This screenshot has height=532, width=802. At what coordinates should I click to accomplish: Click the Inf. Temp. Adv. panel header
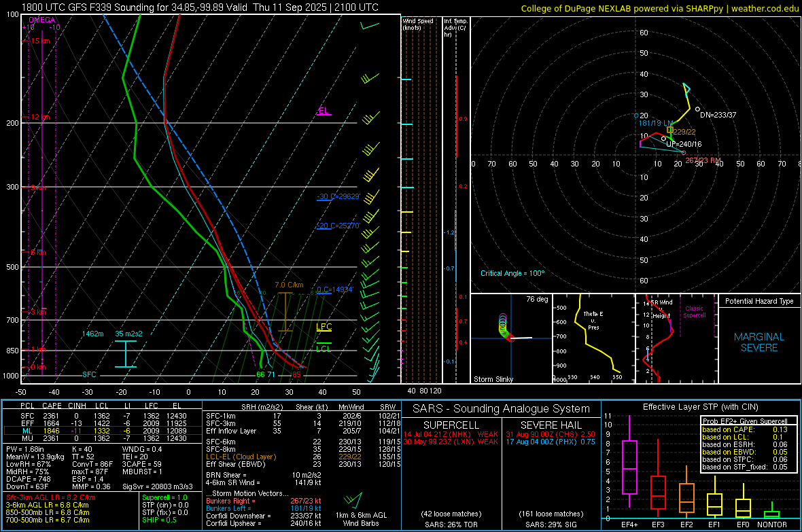coord(455,27)
